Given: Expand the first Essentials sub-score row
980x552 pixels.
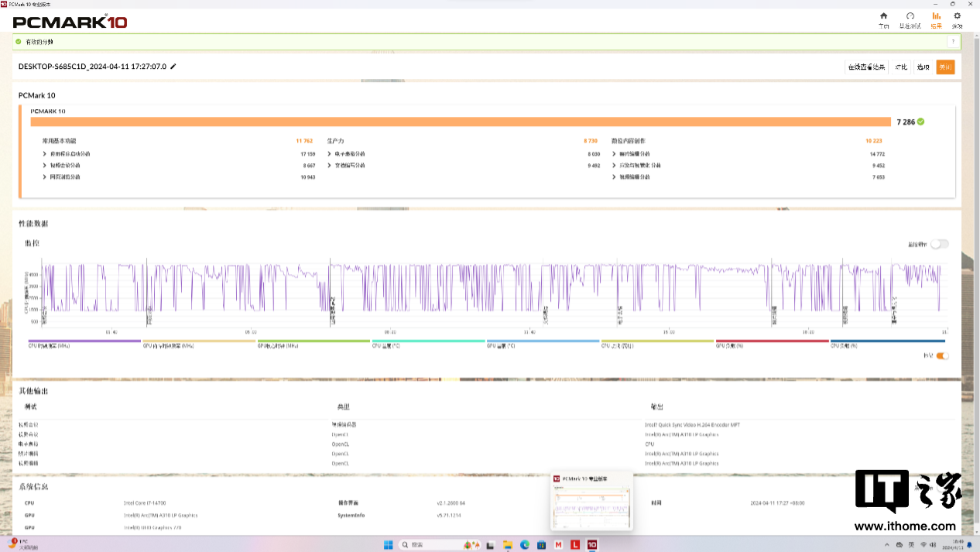Looking at the screenshot, I should pos(45,154).
